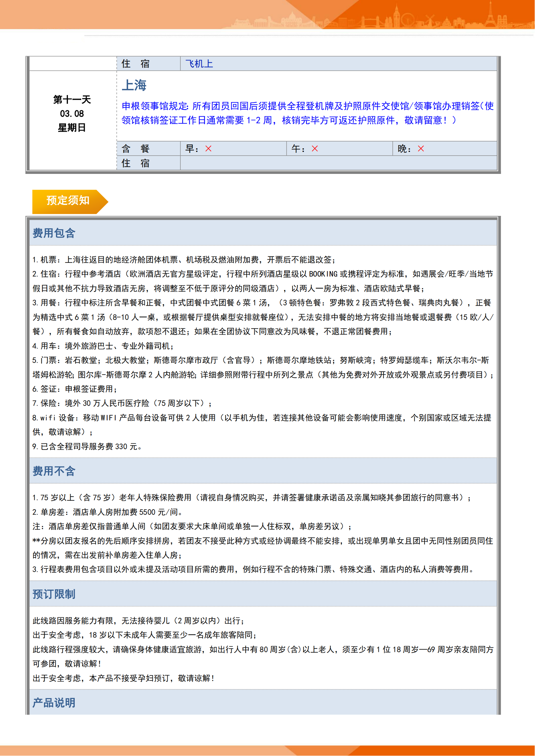Screen dimensions: 535x756
Task: Click the empty 住宿 cell under 含餐 row
Action: 338,163
